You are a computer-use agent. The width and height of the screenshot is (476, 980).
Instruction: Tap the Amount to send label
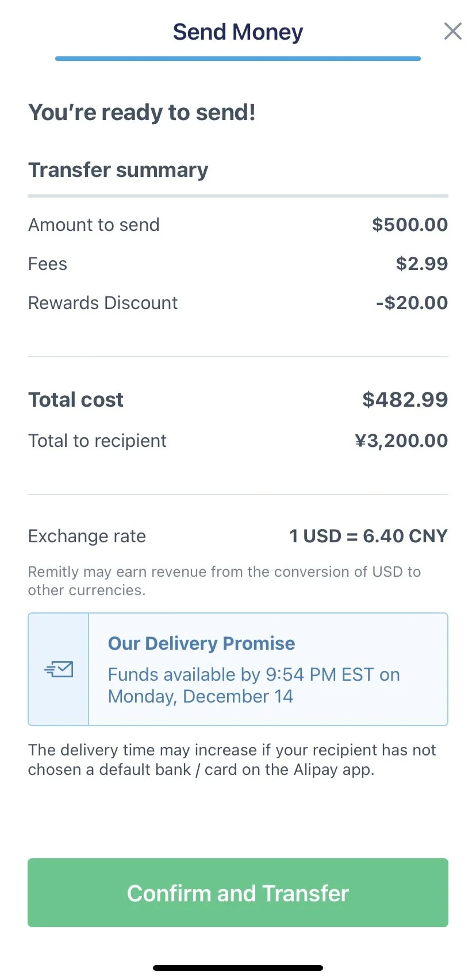point(94,225)
